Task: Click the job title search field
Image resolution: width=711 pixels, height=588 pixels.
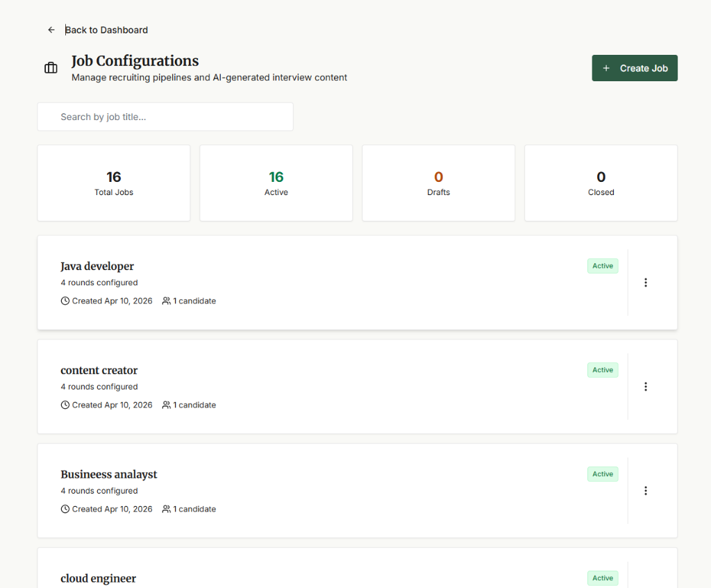Action: pos(165,117)
